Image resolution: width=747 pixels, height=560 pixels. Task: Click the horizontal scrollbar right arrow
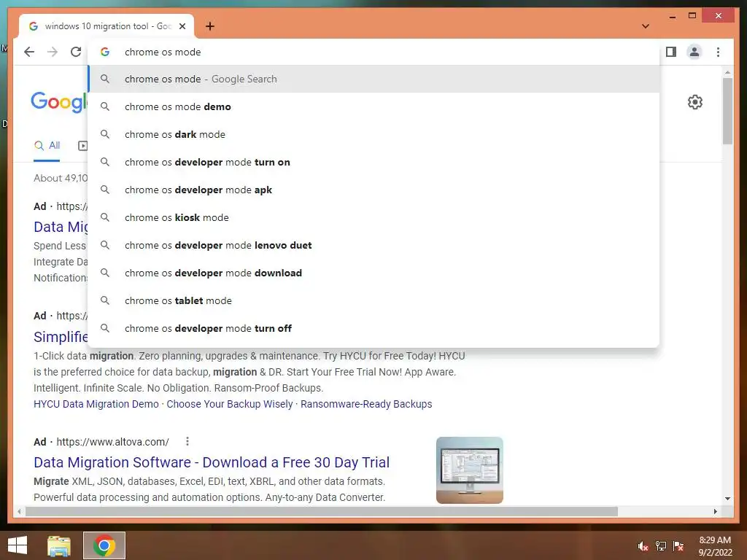coord(715,511)
